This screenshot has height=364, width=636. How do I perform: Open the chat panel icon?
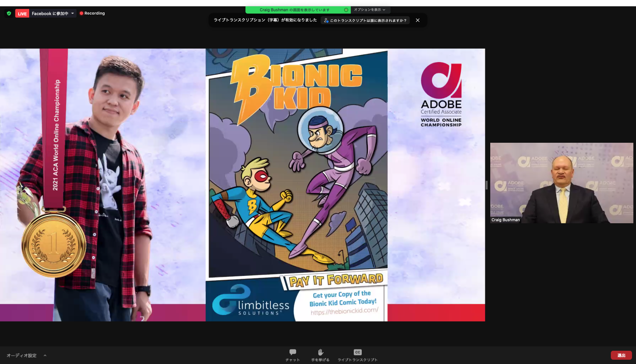[292, 352]
